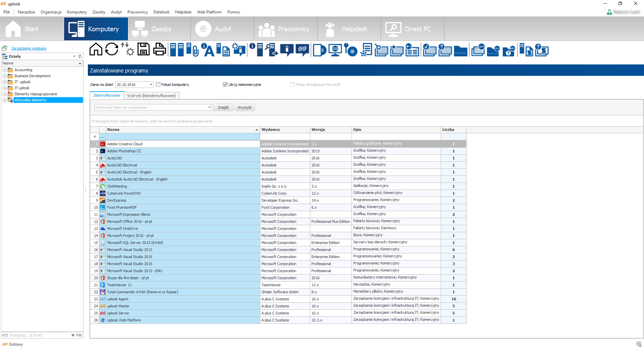Click the ADV window grid toolbar icon
The width and height of the screenshot is (644, 349).
[x=478, y=50]
